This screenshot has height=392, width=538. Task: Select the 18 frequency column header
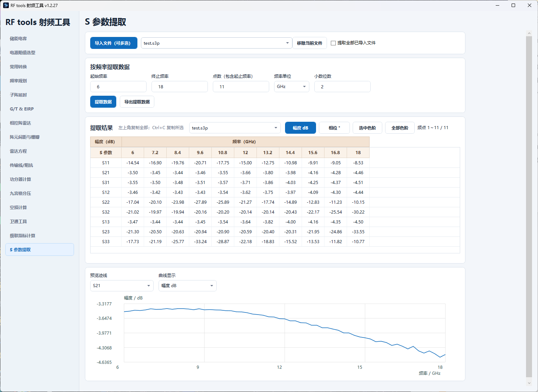tap(358, 152)
